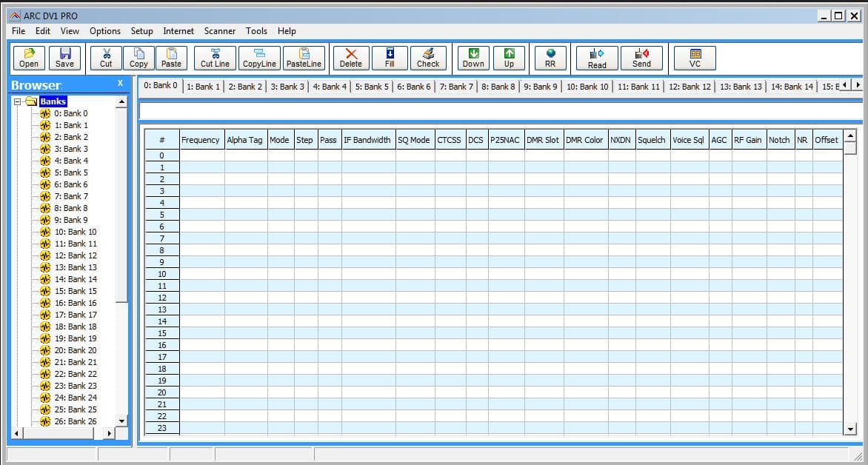Click the tab strip left scroll arrow
868x465 pixels.
click(845, 85)
